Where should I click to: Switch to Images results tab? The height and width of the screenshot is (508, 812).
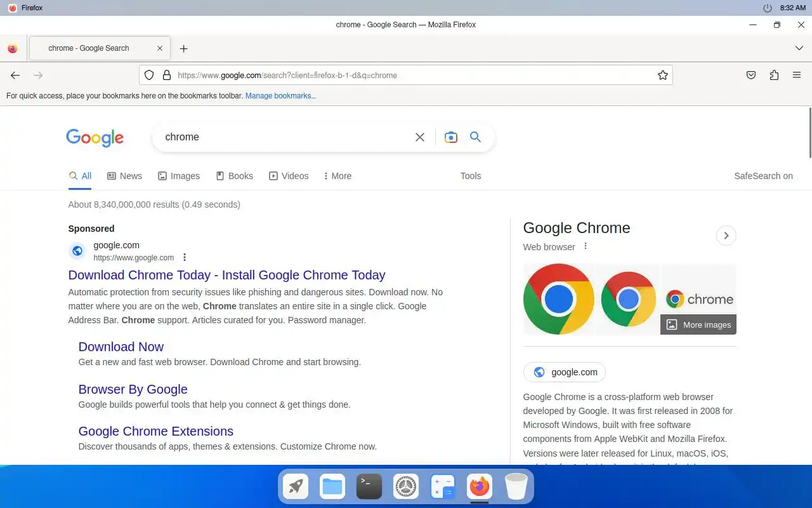179,176
